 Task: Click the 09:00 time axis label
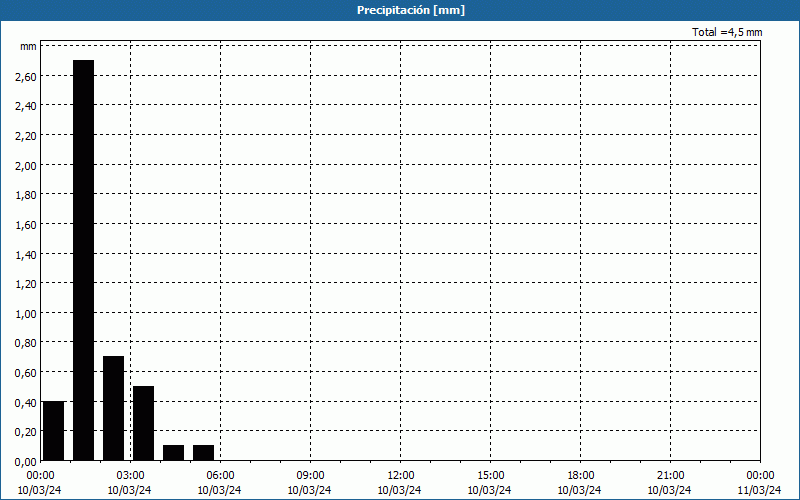(310, 476)
